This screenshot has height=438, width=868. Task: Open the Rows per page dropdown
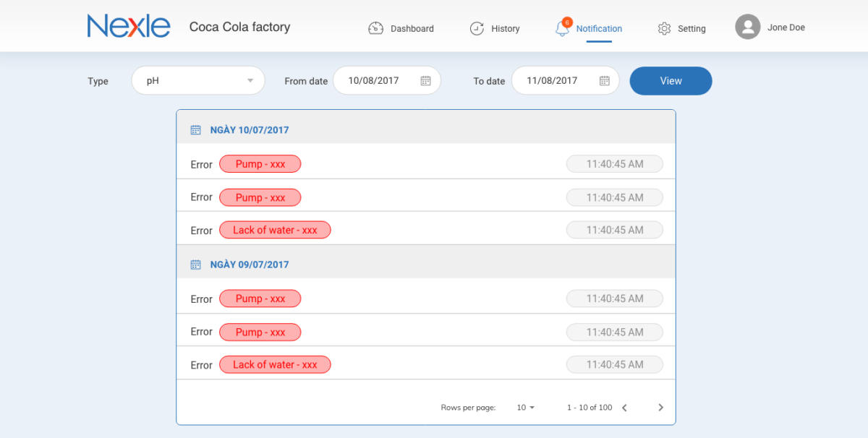tap(526, 408)
